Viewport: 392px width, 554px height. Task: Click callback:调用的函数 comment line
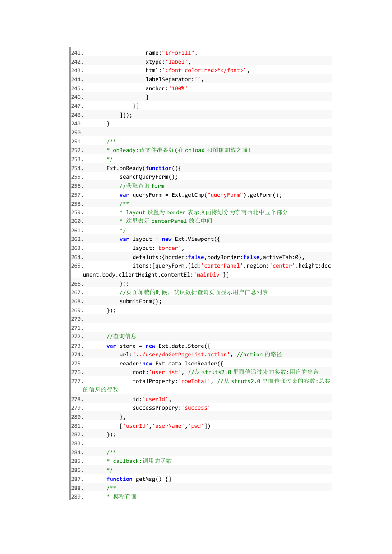(x=139, y=461)
